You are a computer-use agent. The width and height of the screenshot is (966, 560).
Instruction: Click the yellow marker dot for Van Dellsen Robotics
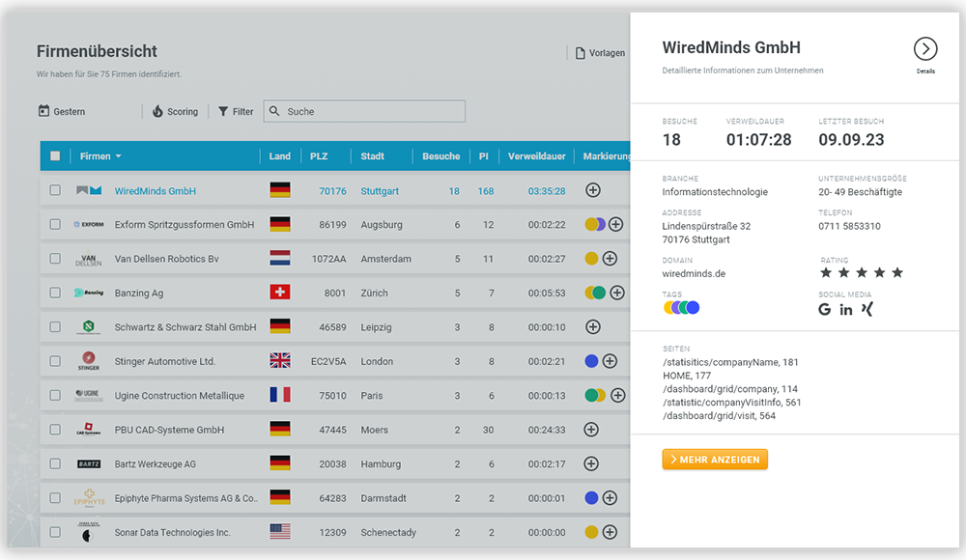click(x=591, y=259)
